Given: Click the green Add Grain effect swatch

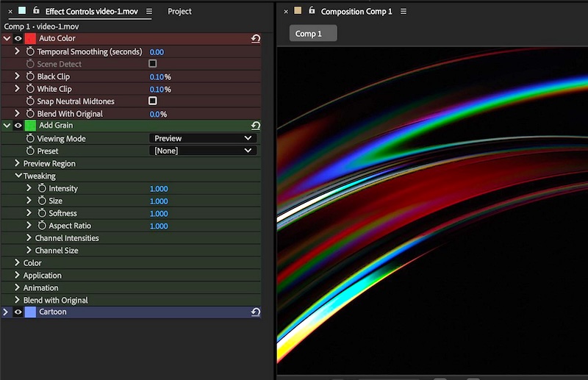Looking at the screenshot, I should pyautogui.click(x=30, y=126).
